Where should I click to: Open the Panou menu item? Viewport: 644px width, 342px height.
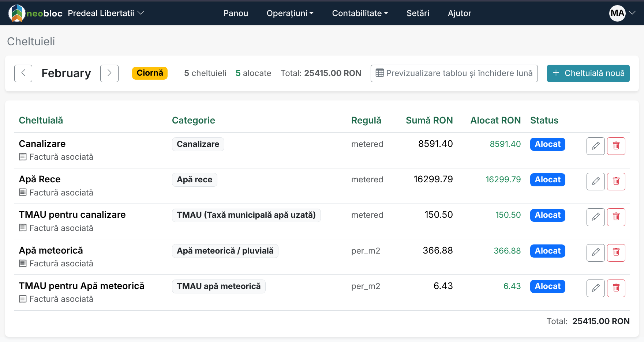(236, 13)
